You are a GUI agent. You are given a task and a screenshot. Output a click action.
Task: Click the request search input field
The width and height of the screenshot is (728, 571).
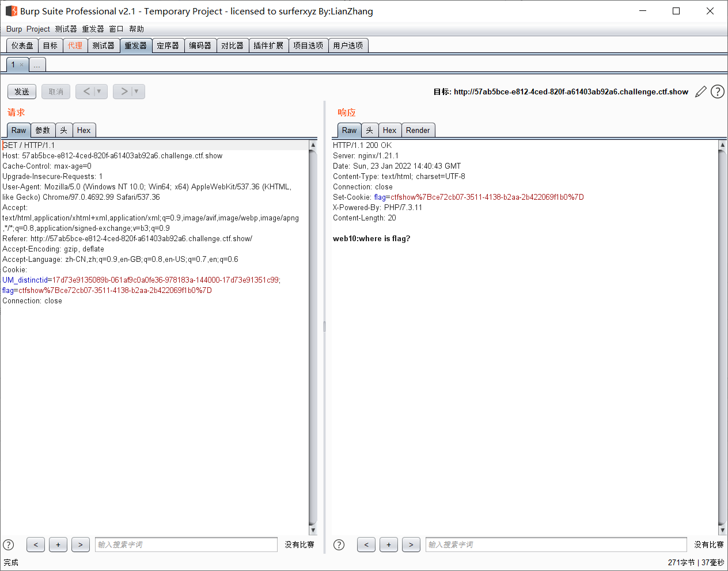coord(186,545)
